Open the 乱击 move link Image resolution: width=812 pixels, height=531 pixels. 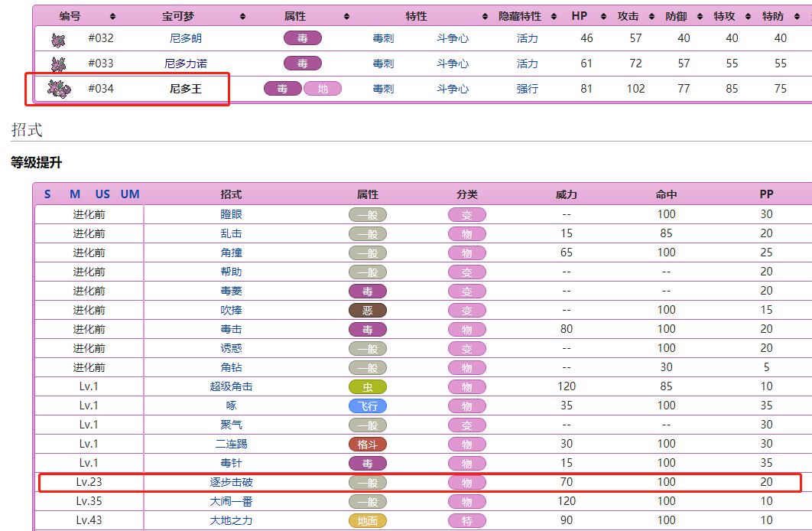coord(231,233)
